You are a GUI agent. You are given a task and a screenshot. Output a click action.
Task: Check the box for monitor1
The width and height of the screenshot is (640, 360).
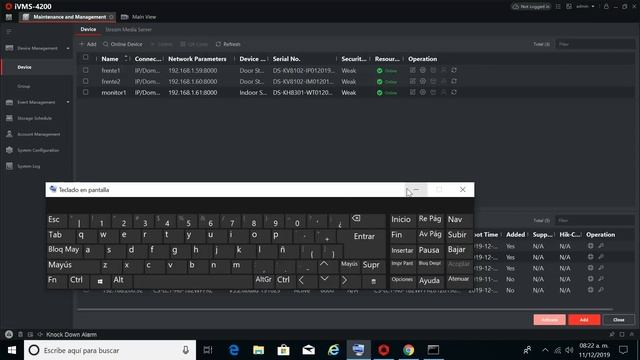pos(85,92)
